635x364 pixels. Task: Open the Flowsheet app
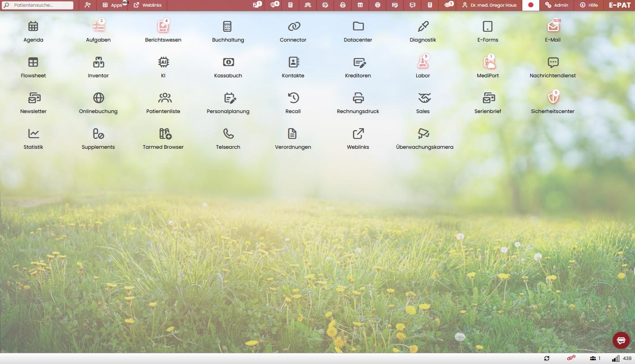pyautogui.click(x=33, y=67)
